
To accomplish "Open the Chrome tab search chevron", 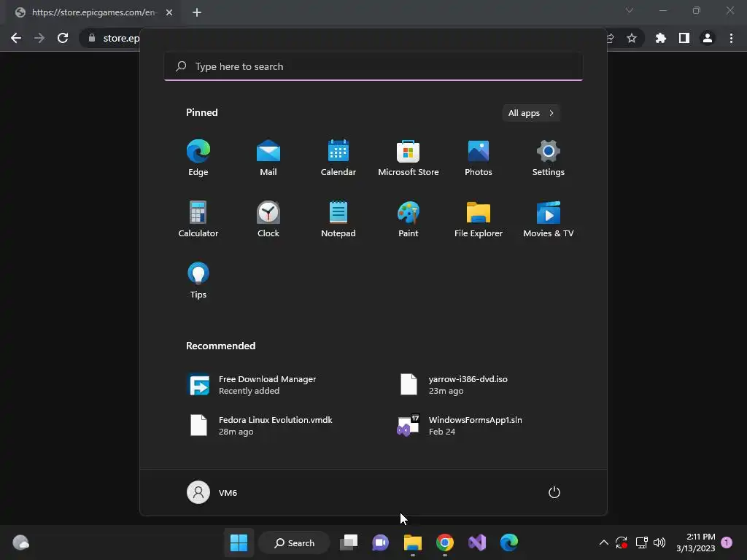I will [x=630, y=10].
